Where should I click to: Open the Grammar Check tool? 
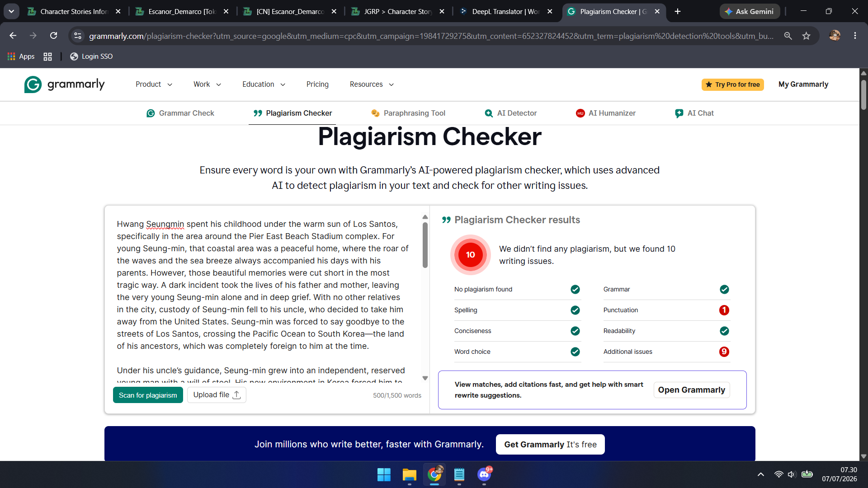point(180,113)
